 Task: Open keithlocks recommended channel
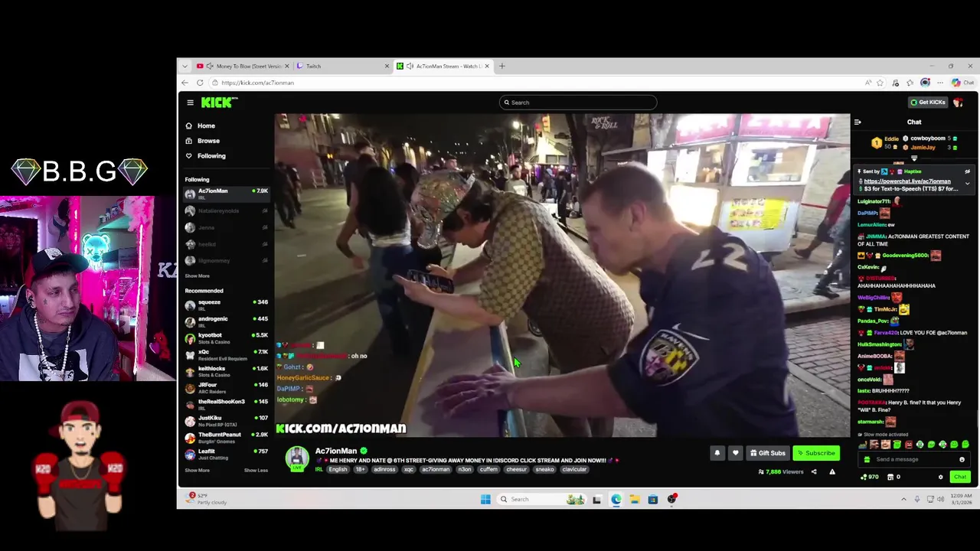[x=226, y=371]
